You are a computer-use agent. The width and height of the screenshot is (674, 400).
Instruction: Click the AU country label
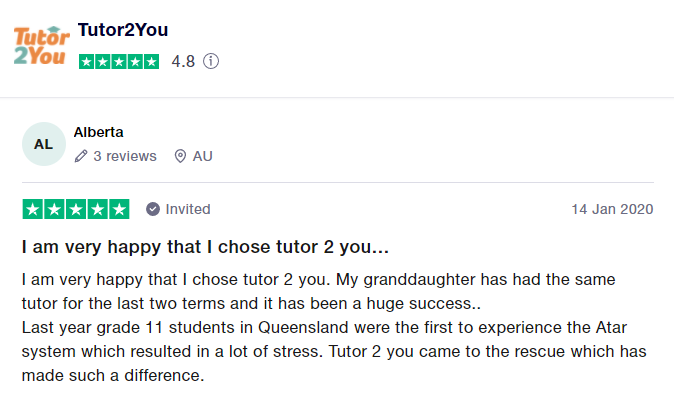tap(202, 156)
